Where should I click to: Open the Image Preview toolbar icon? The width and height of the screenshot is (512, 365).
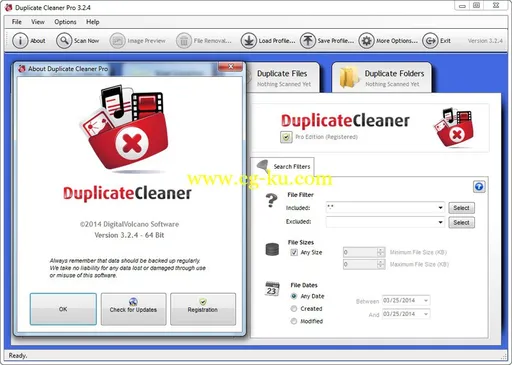point(117,41)
